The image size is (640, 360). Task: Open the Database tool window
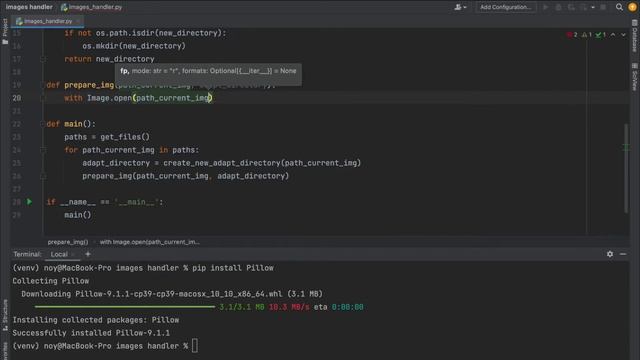coord(635,36)
